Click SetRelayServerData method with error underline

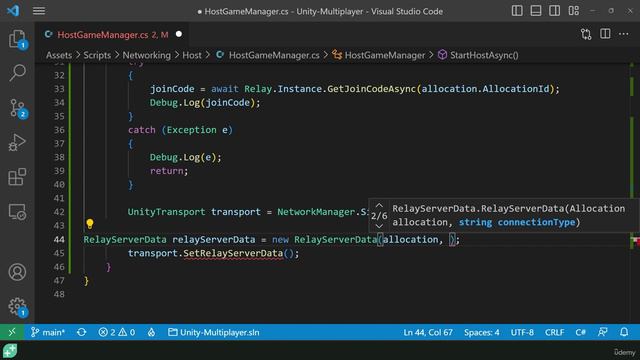tap(233, 253)
